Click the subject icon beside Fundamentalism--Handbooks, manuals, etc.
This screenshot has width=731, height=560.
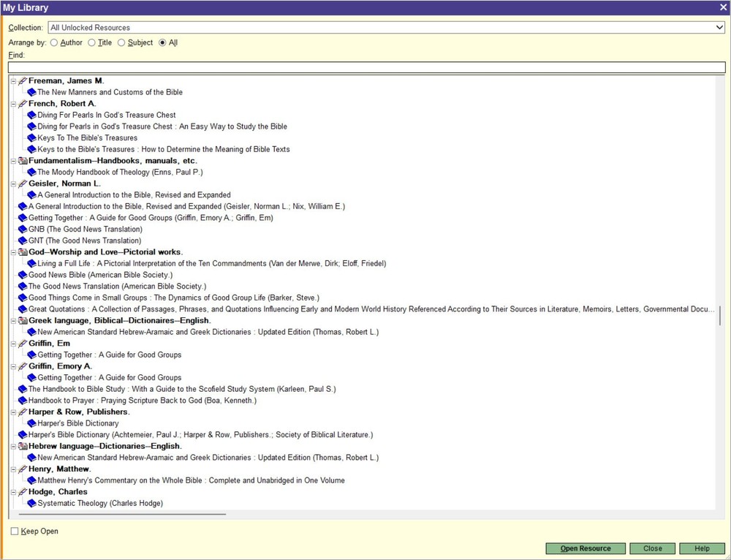[23, 161]
